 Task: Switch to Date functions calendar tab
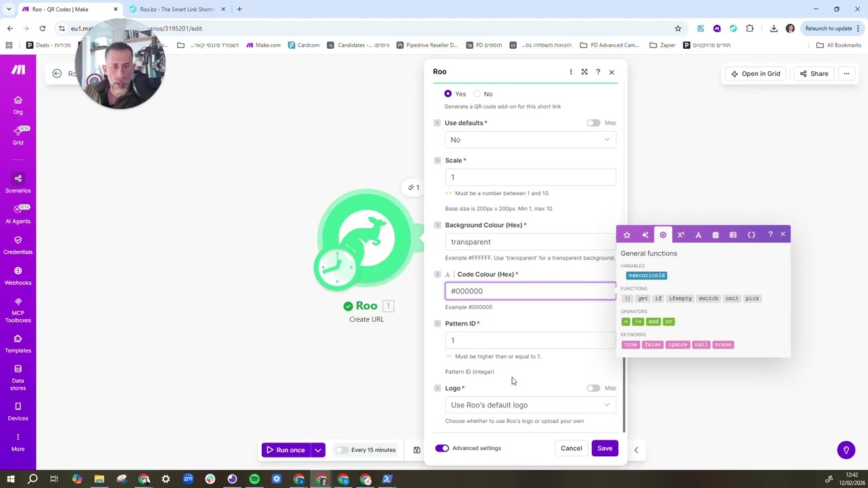click(715, 235)
